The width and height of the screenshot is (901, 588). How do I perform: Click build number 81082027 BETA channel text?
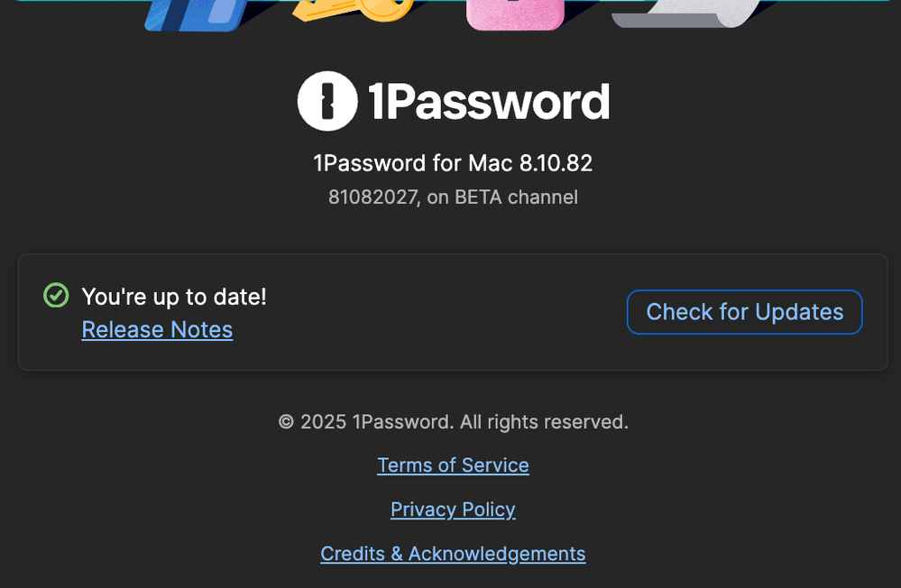[453, 197]
